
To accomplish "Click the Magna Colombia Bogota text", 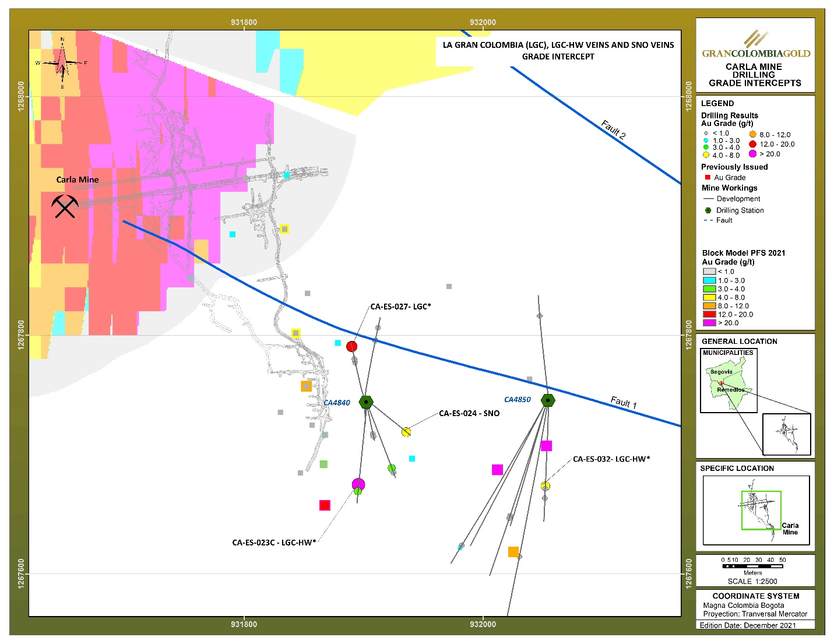I will [x=744, y=606].
